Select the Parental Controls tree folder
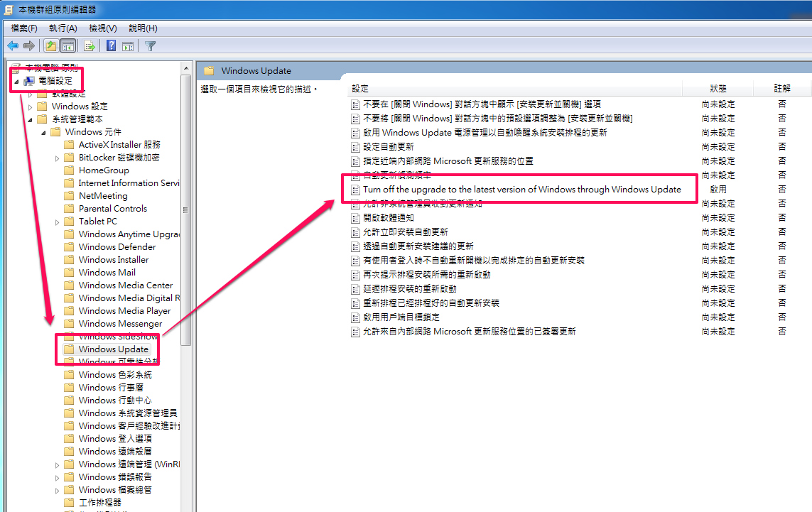 coord(113,209)
